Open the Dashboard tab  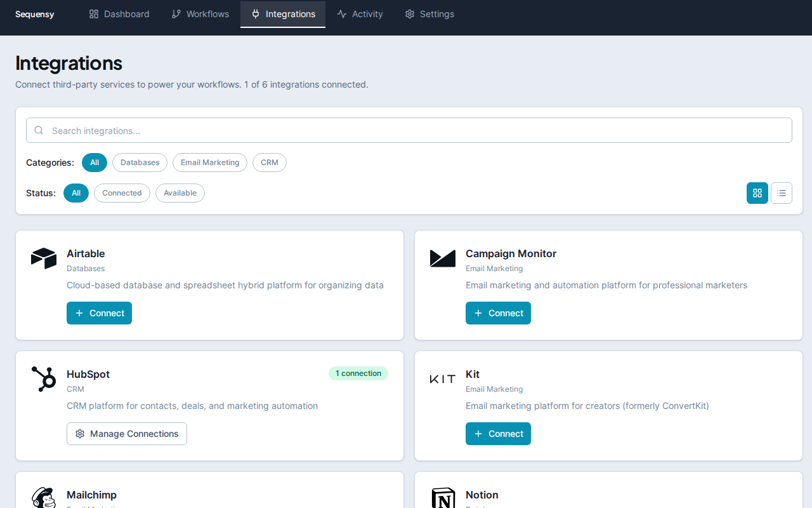tap(119, 14)
